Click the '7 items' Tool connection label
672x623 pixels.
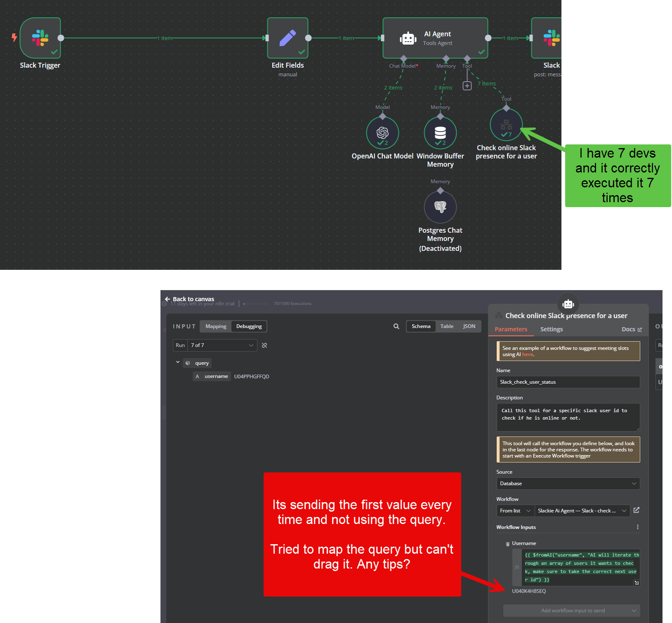pyautogui.click(x=487, y=84)
